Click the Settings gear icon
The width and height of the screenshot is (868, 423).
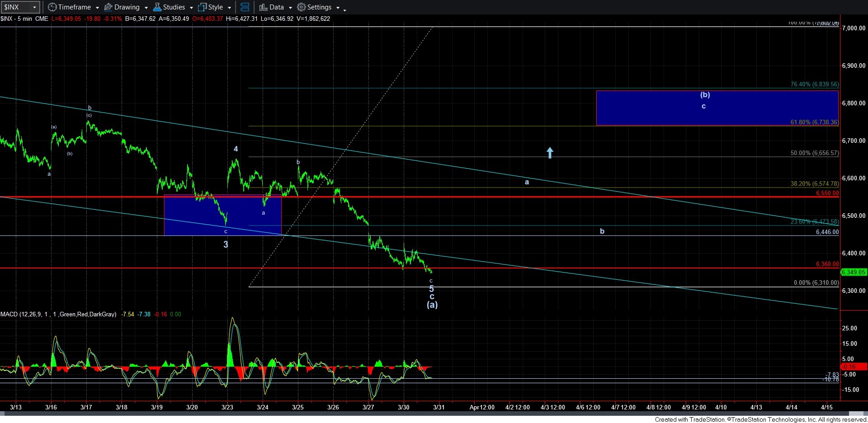tap(302, 7)
